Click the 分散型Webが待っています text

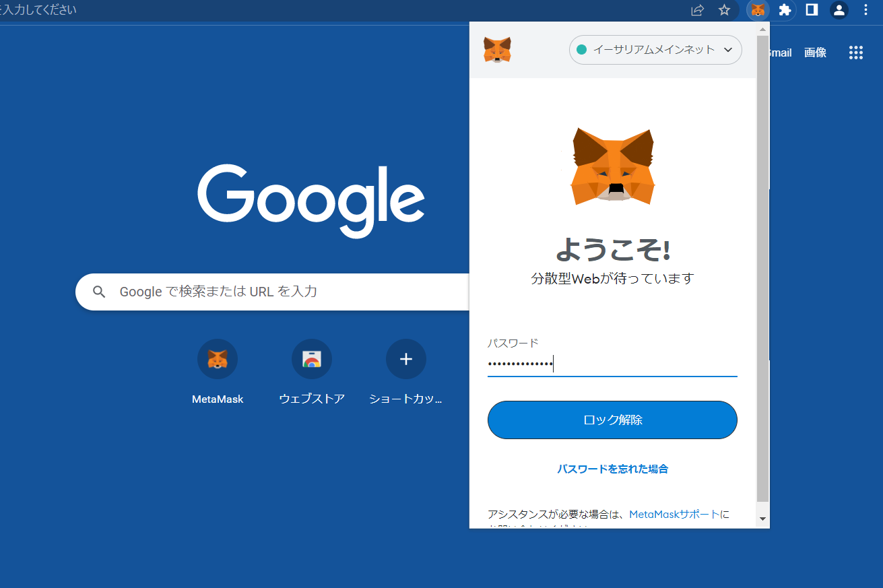coord(612,278)
